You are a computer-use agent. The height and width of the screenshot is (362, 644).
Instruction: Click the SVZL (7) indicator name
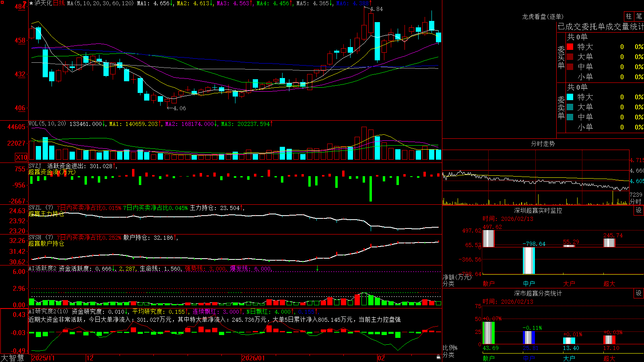tap(41, 208)
